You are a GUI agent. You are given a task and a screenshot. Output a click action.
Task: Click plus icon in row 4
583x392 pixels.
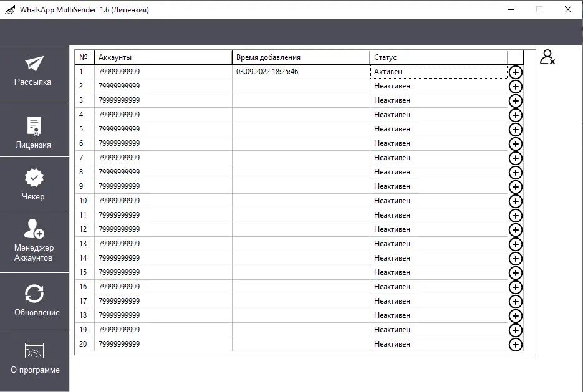point(515,115)
